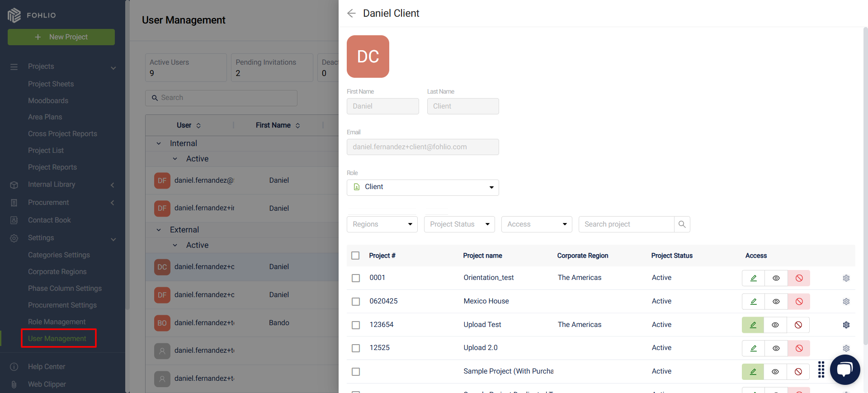Set view-only access for project 0001

click(x=776, y=278)
